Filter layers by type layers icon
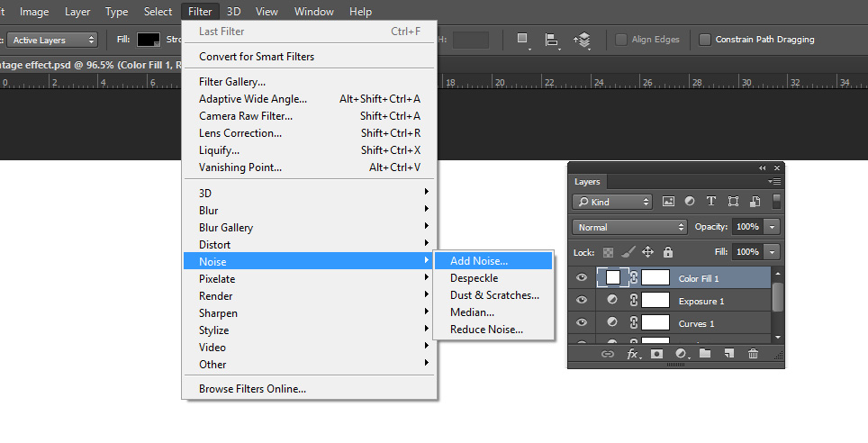Image resolution: width=868 pixels, height=443 pixels. [711, 202]
